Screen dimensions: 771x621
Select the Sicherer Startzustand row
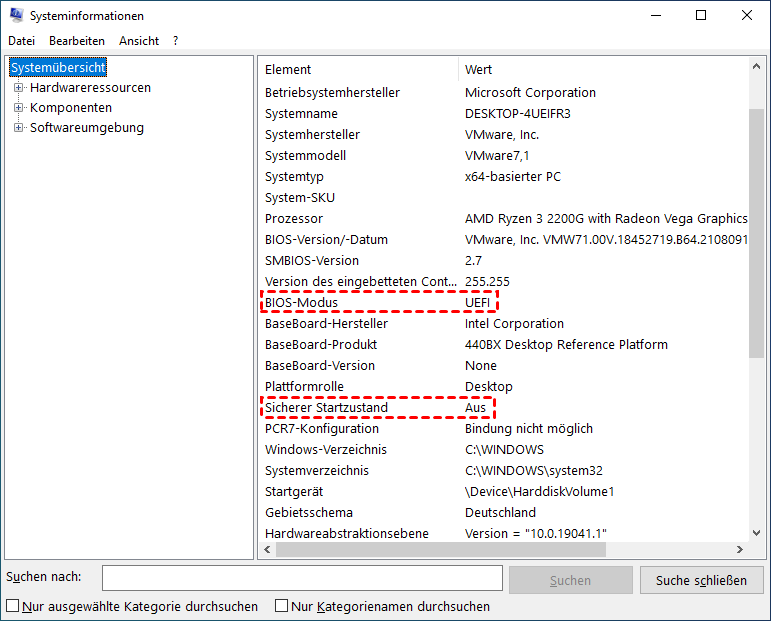click(x=504, y=408)
